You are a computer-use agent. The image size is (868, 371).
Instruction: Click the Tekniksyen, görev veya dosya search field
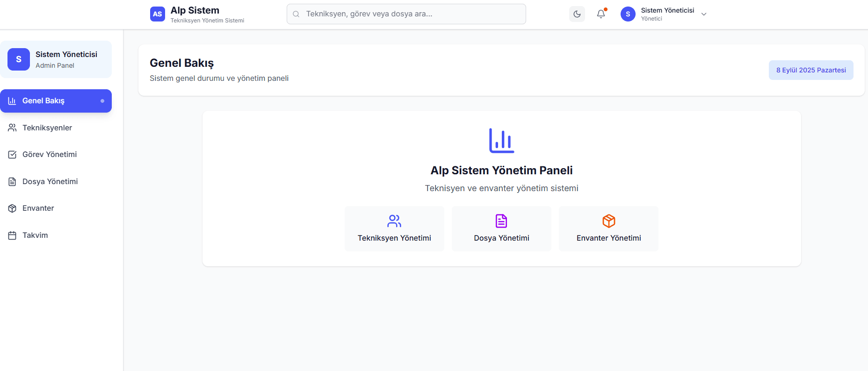[412, 14]
